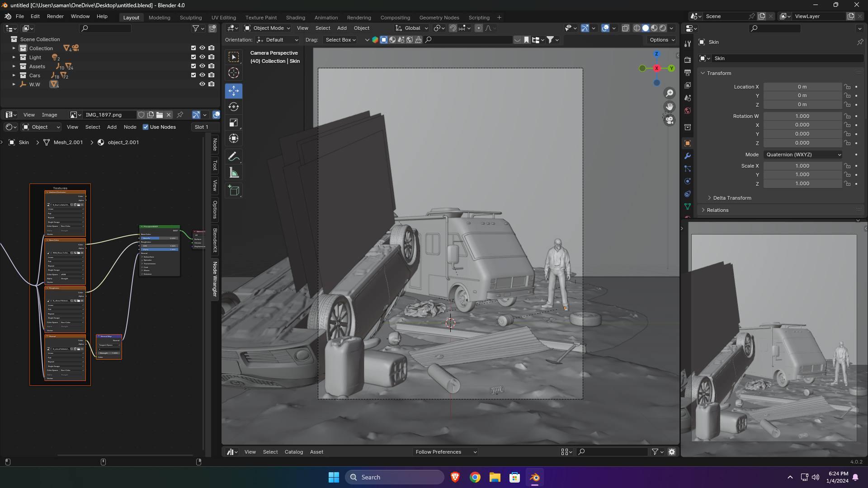Select the 3D Cursor tool

pyautogui.click(x=234, y=73)
